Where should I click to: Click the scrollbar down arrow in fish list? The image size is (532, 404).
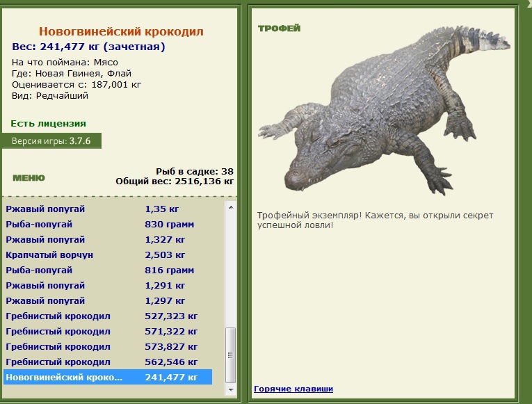click(x=231, y=390)
